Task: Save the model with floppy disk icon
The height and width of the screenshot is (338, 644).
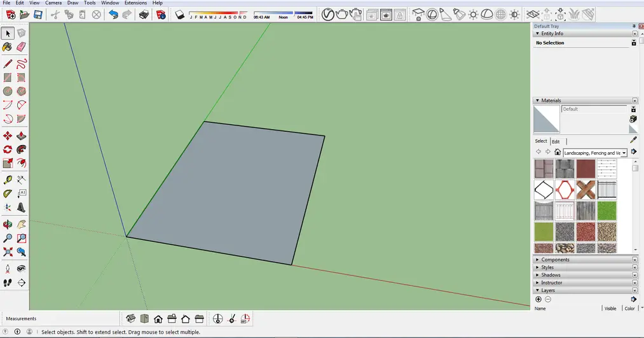Action: (38, 15)
